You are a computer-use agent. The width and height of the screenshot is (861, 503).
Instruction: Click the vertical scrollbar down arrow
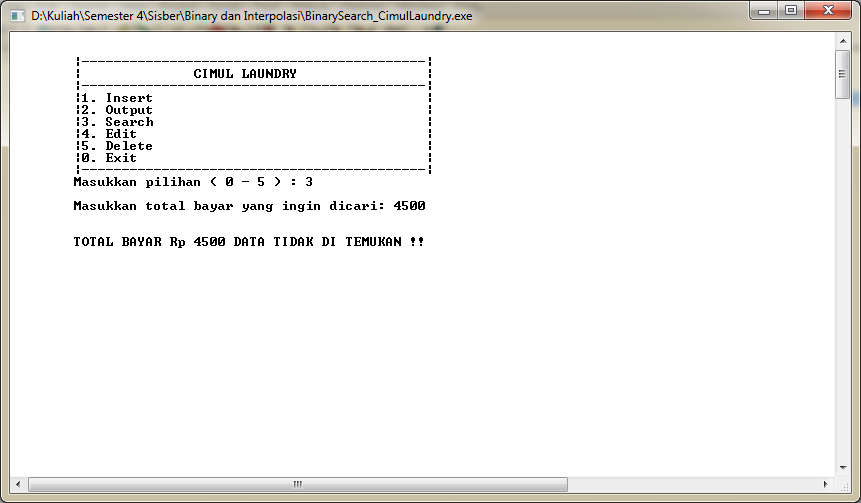tap(843, 468)
